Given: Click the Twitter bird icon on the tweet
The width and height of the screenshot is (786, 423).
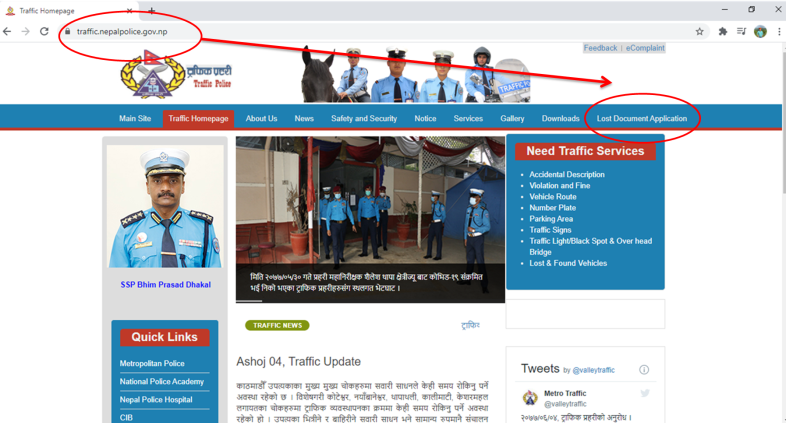Looking at the screenshot, I should point(645,394).
